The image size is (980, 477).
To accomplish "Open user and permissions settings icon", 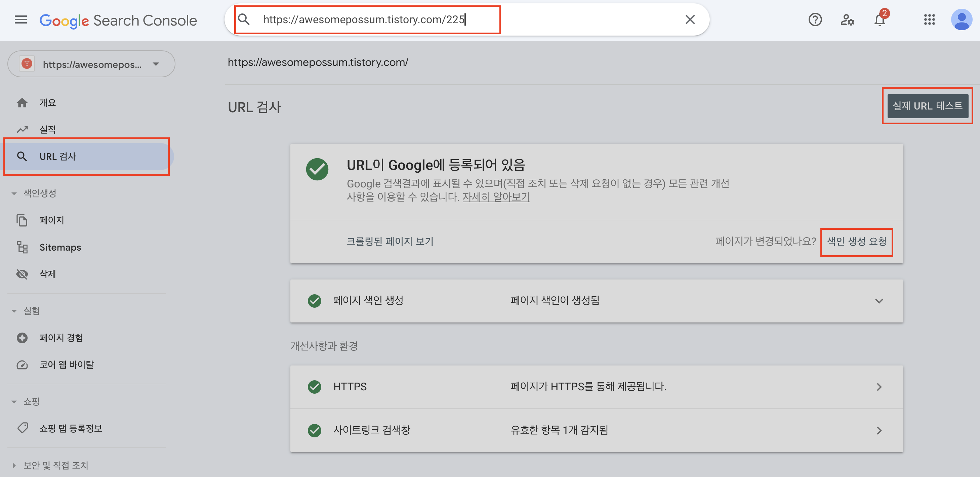I will click(847, 20).
